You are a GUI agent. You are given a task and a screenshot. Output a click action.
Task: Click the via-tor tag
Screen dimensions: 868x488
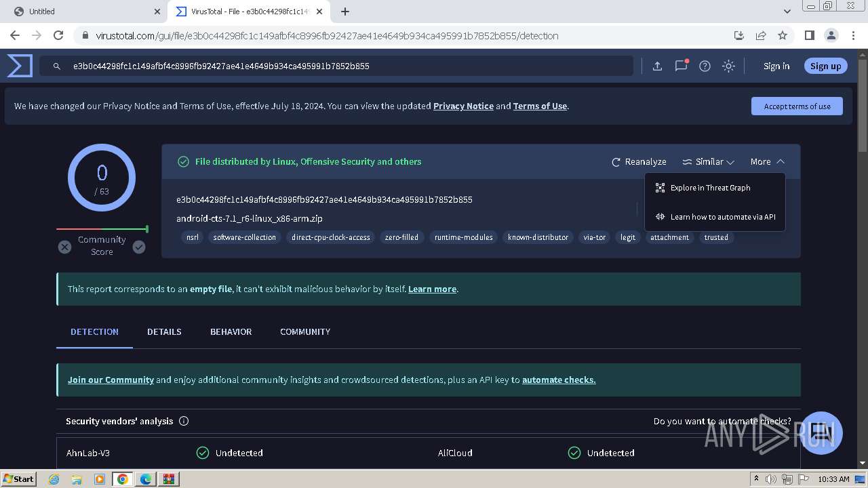pyautogui.click(x=595, y=237)
